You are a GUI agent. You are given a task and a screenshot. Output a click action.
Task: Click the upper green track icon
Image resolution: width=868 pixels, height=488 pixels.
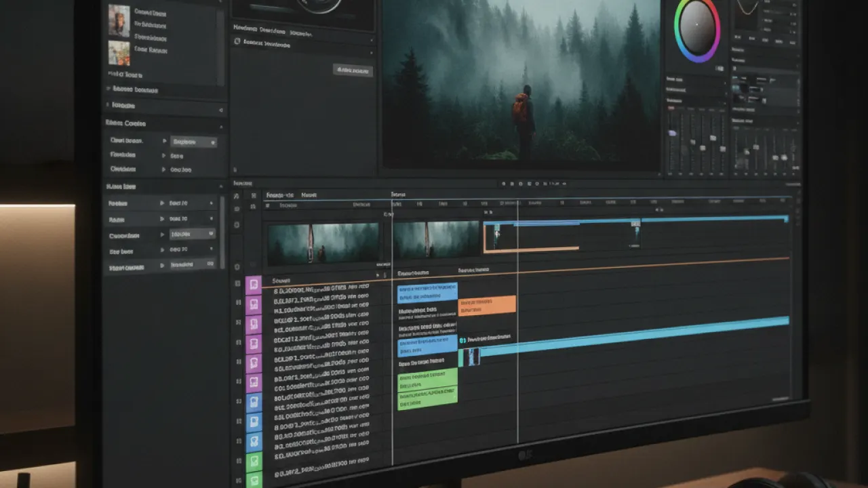[253, 463]
